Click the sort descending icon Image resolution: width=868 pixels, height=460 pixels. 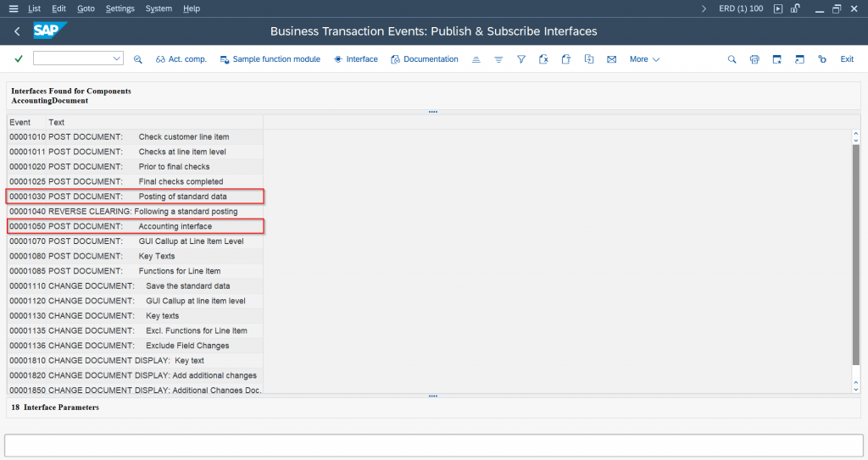[x=498, y=59]
